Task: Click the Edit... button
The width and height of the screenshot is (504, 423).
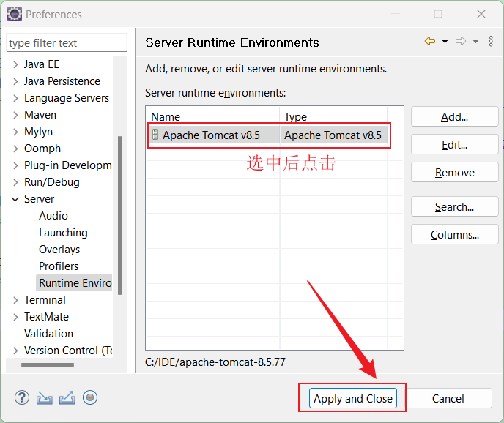Action: click(x=454, y=145)
